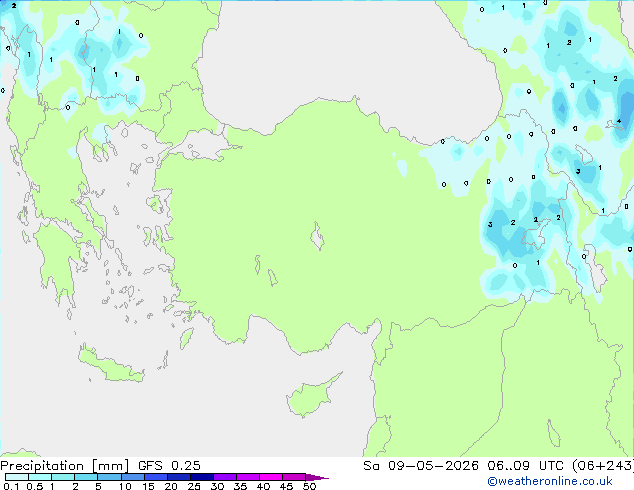Click the above-50 arrow end of legend
634x490 pixels.
317,477
